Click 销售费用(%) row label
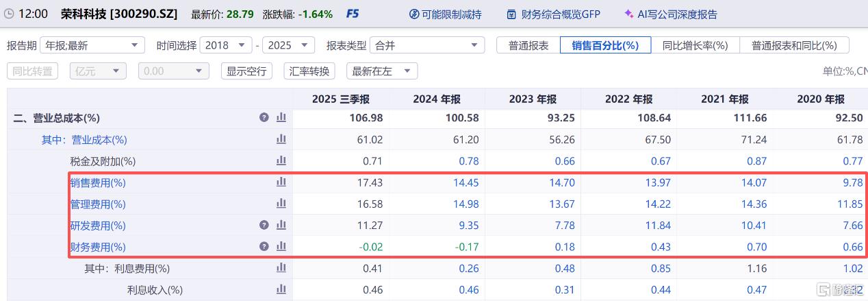 (x=98, y=182)
